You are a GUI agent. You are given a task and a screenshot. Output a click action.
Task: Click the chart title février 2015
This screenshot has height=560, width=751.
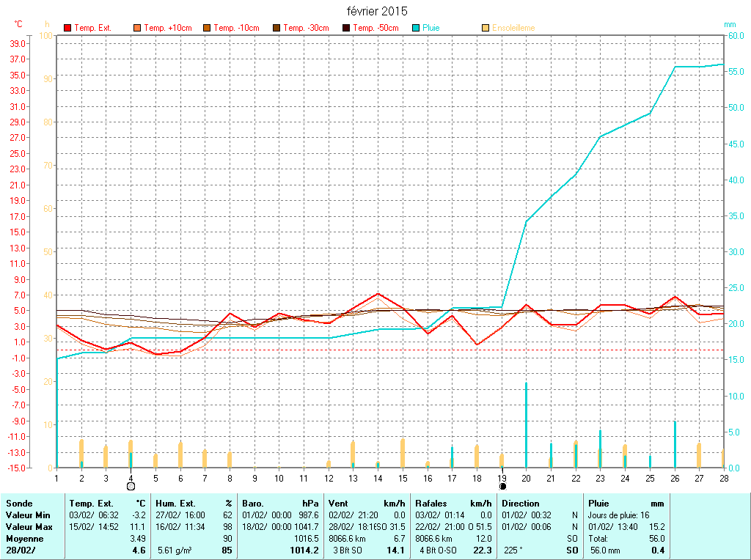[377, 12]
